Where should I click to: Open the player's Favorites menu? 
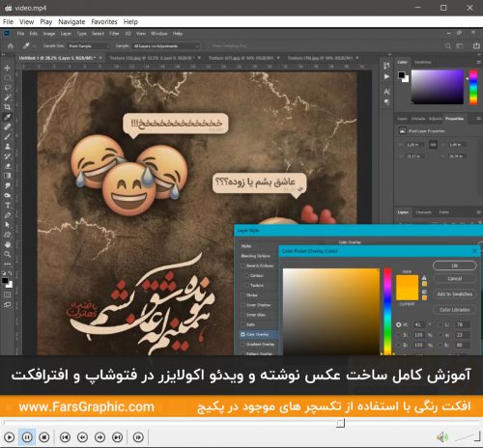click(104, 22)
